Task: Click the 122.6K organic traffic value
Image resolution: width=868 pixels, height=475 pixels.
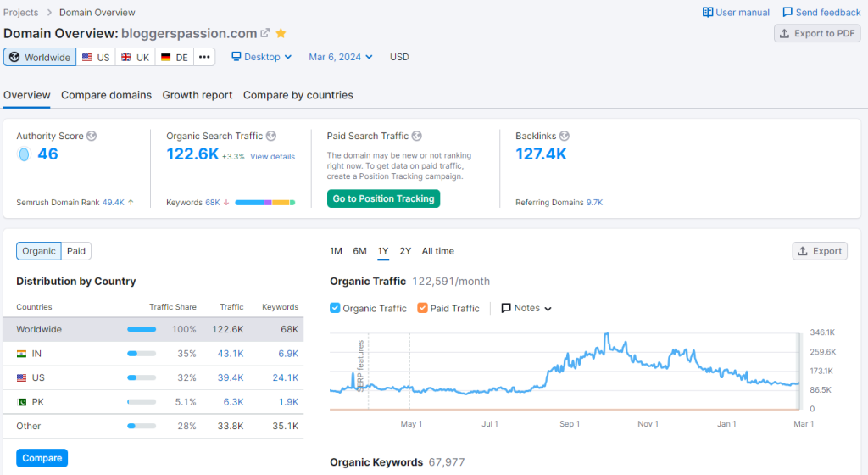Action: coord(192,154)
